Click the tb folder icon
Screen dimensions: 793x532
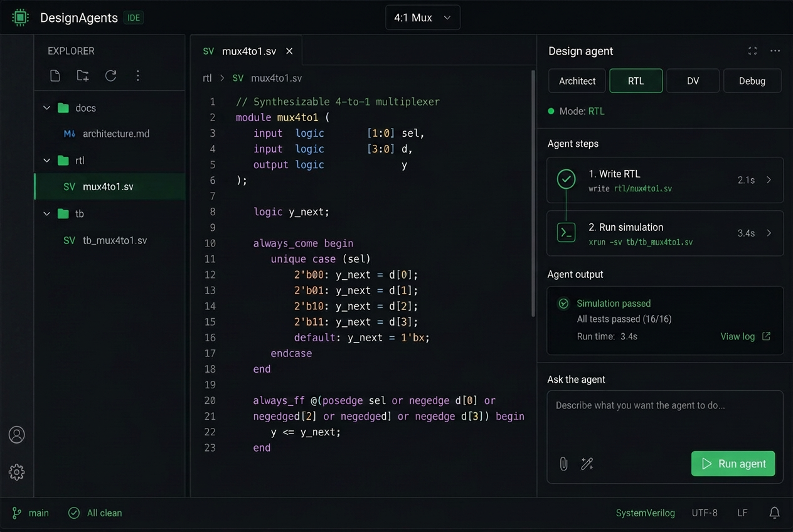[63, 214]
